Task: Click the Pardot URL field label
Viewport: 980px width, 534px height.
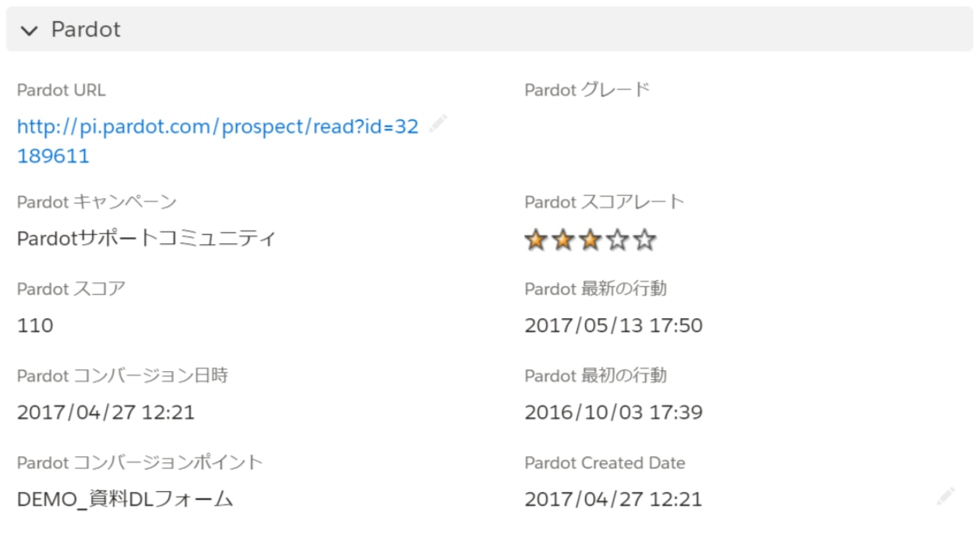Action: click(62, 90)
